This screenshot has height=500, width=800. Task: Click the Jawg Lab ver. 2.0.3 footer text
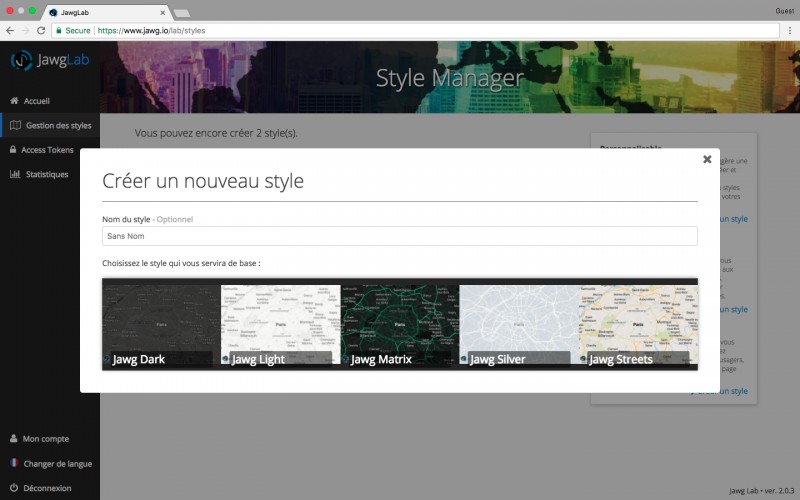pyautogui.click(x=762, y=491)
